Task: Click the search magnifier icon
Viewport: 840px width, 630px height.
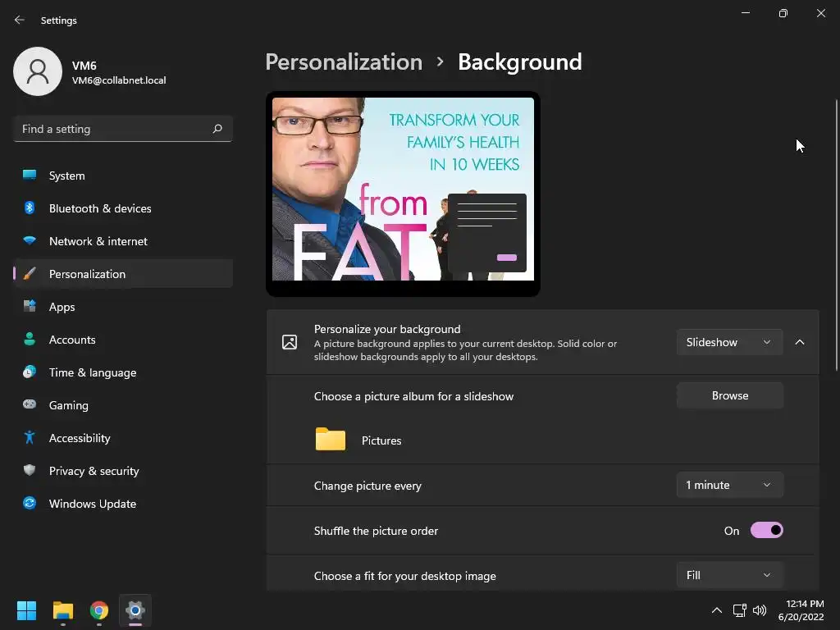Action: (217, 129)
